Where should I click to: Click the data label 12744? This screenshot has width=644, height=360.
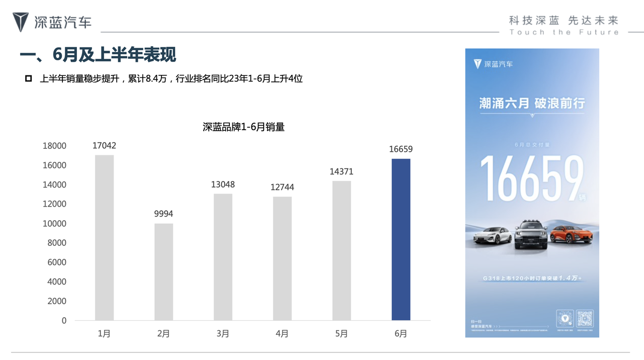pyautogui.click(x=282, y=187)
